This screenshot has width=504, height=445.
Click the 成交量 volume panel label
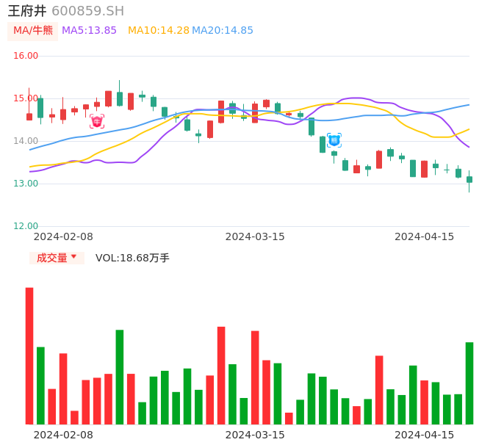point(51,258)
